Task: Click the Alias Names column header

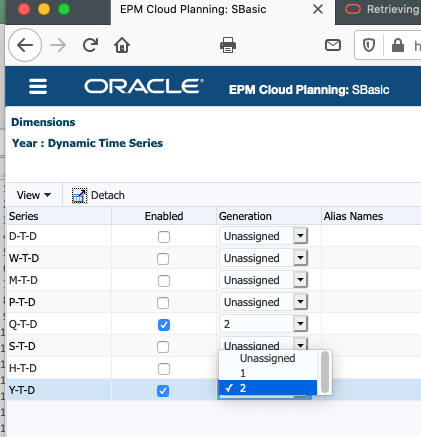Action: click(371, 216)
